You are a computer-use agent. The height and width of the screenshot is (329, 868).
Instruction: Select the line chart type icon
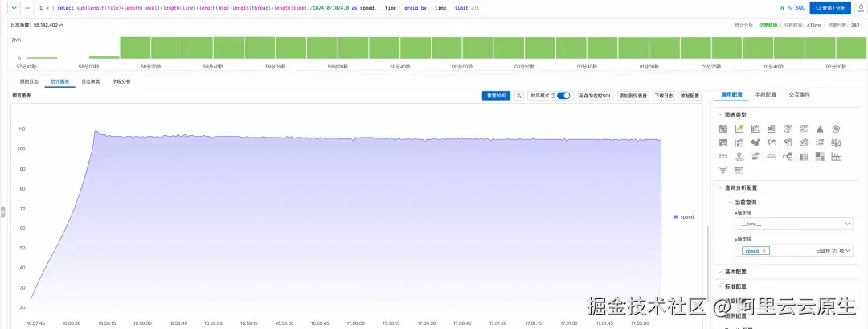[x=739, y=129]
